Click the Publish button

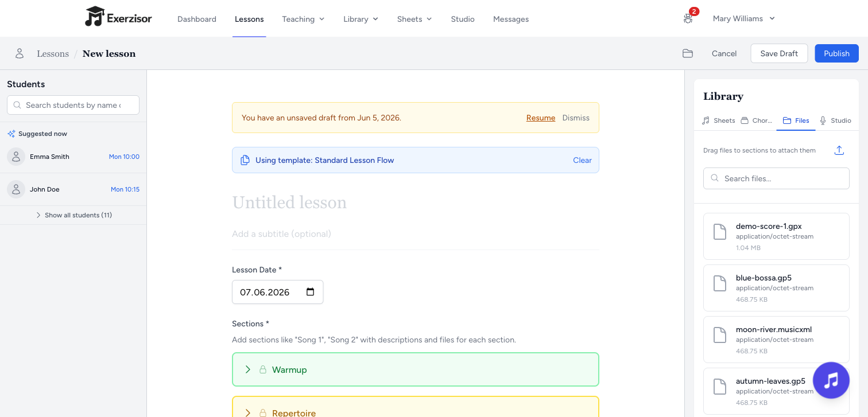pos(836,53)
